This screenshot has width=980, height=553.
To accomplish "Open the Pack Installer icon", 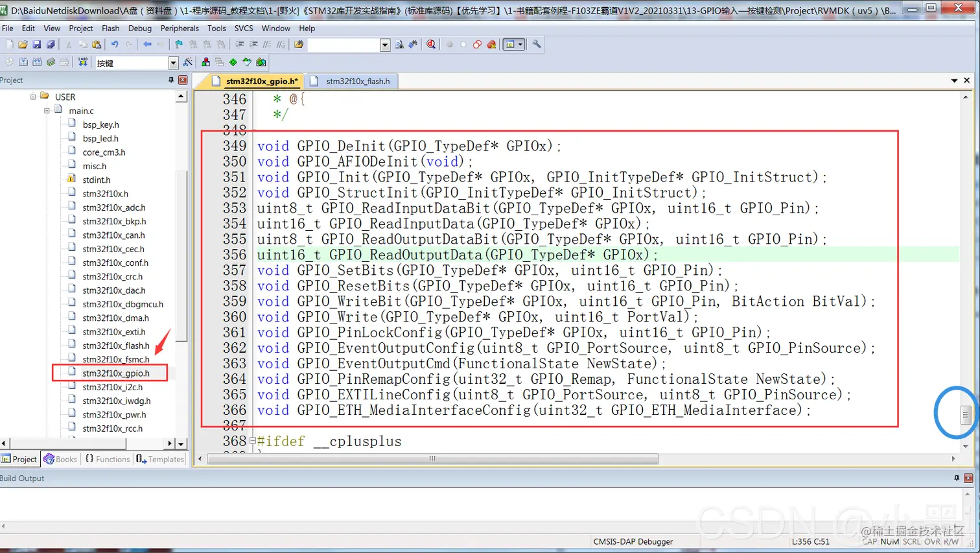I will click(261, 62).
